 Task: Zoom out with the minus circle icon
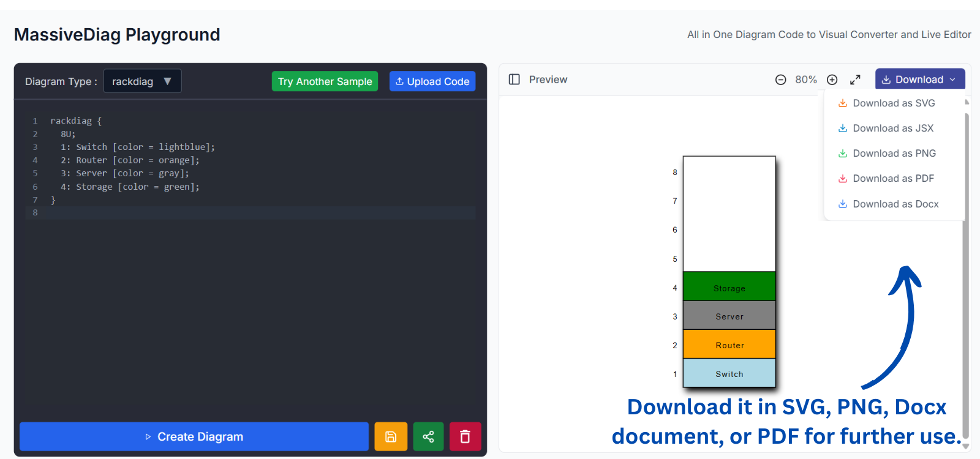(780, 80)
